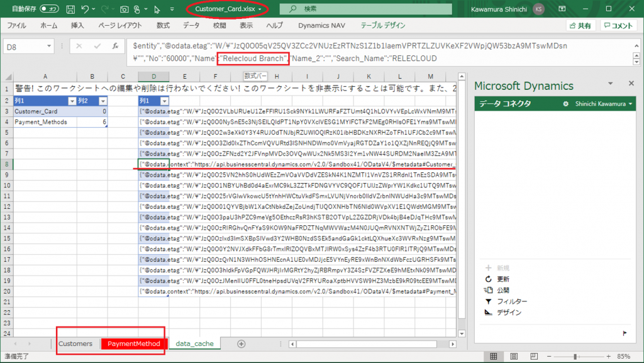Click the confirm checkmark in formula bar

coord(97,47)
